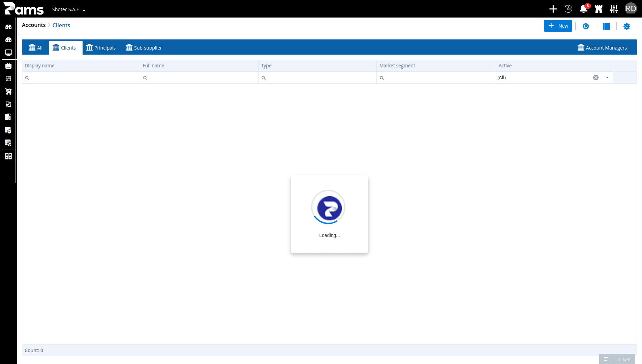Expand the Active filter dropdown arrow
The height and width of the screenshot is (364, 642).
coord(607,78)
